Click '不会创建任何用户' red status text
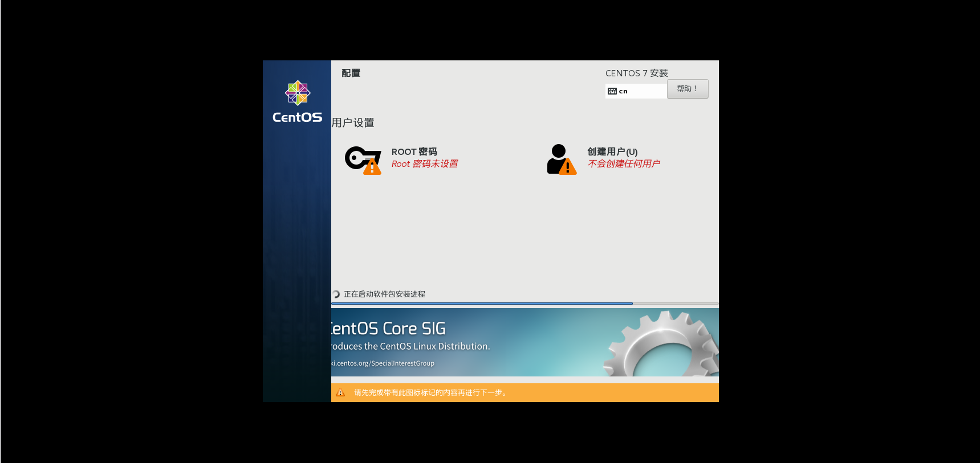 click(x=624, y=164)
